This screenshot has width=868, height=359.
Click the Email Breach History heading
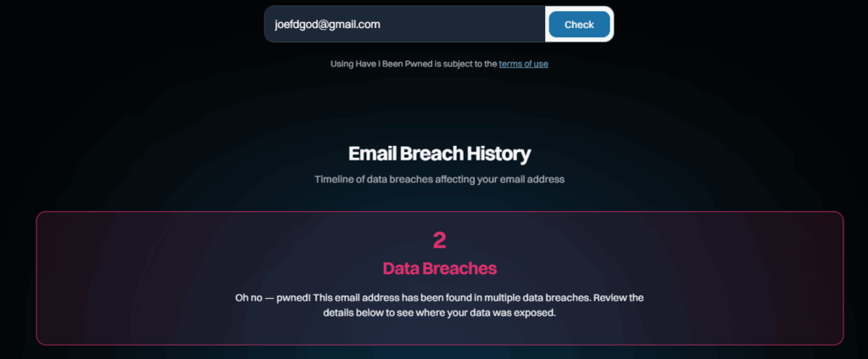pos(439,154)
